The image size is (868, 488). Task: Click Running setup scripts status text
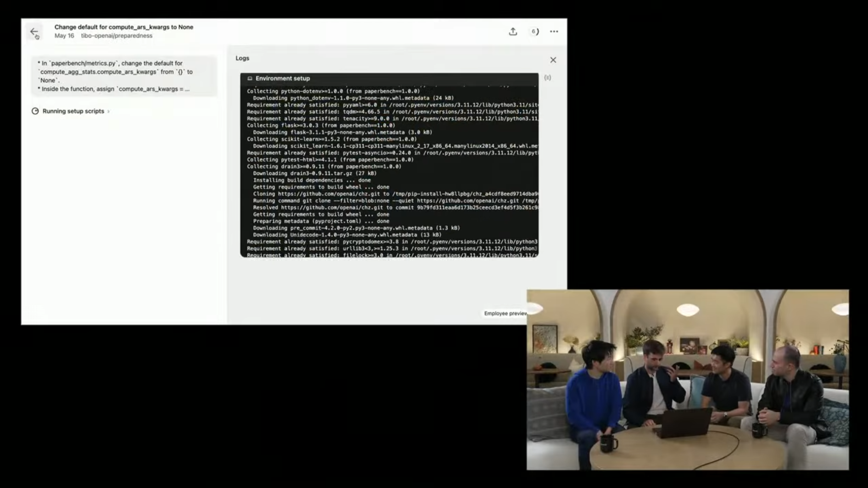[73, 111]
